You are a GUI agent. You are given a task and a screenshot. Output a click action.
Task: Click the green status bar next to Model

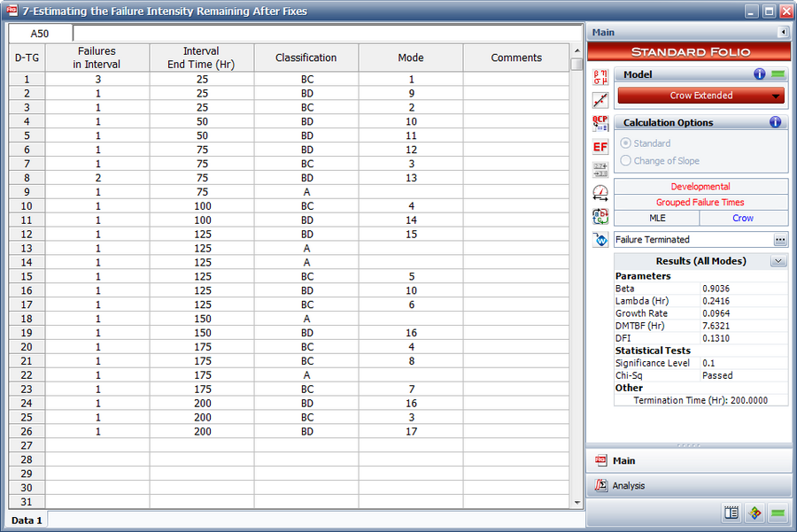point(778,75)
